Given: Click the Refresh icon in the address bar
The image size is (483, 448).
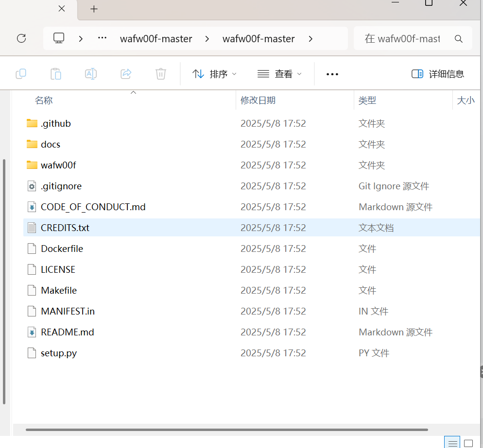Looking at the screenshot, I should 21,38.
